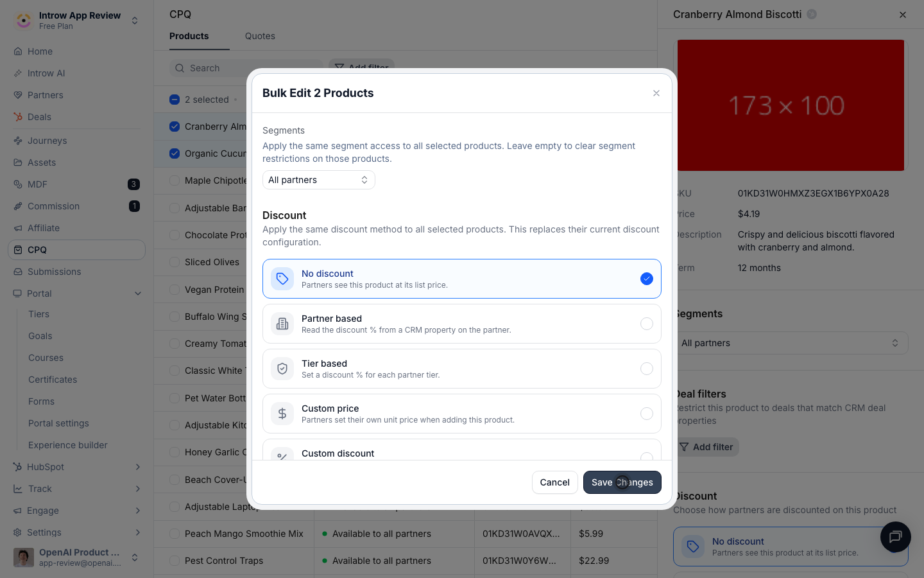Image resolution: width=924 pixels, height=578 pixels.
Task: Open the All partners dropdown in side panel
Action: click(791, 343)
